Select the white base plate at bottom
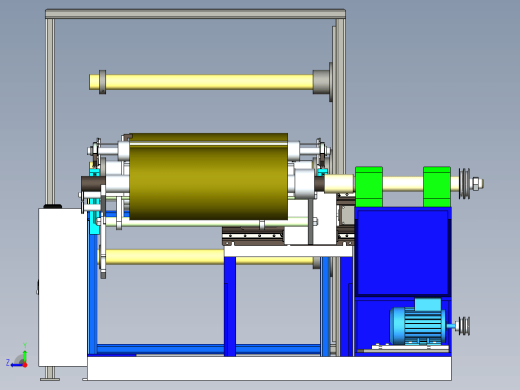Viewport: 520px width, 390px height. click(x=269, y=368)
